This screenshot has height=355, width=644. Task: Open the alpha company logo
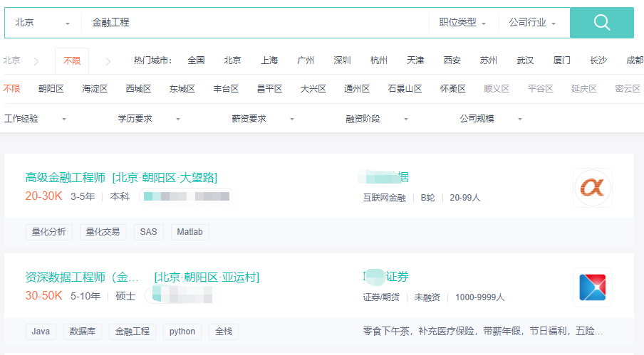pyautogui.click(x=592, y=188)
